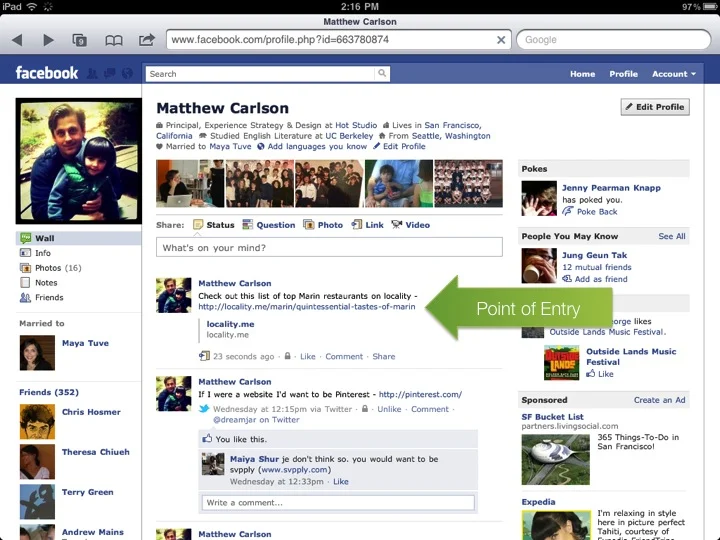720x540 pixels.
Task: Click the Facebook search field
Action: 260,73
